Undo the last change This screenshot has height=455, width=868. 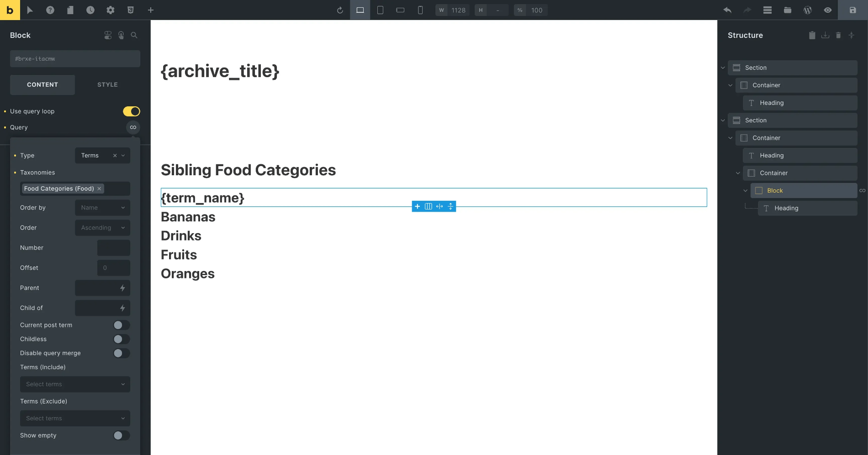click(726, 10)
